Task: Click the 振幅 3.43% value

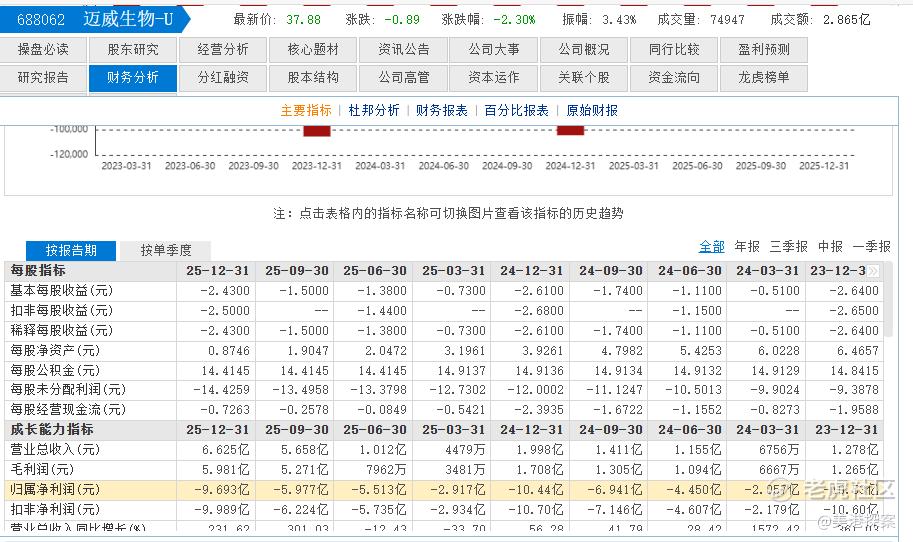Action: [x=619, y=20]
